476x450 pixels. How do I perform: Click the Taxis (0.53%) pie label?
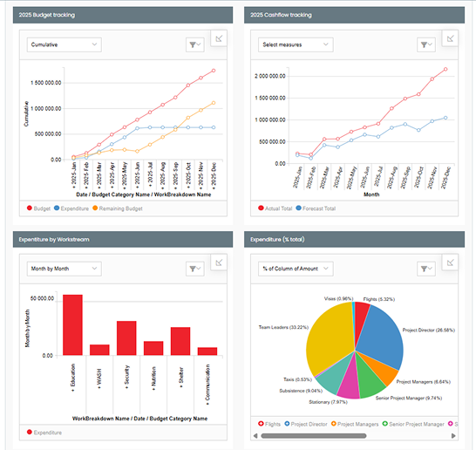pos(298,379)
